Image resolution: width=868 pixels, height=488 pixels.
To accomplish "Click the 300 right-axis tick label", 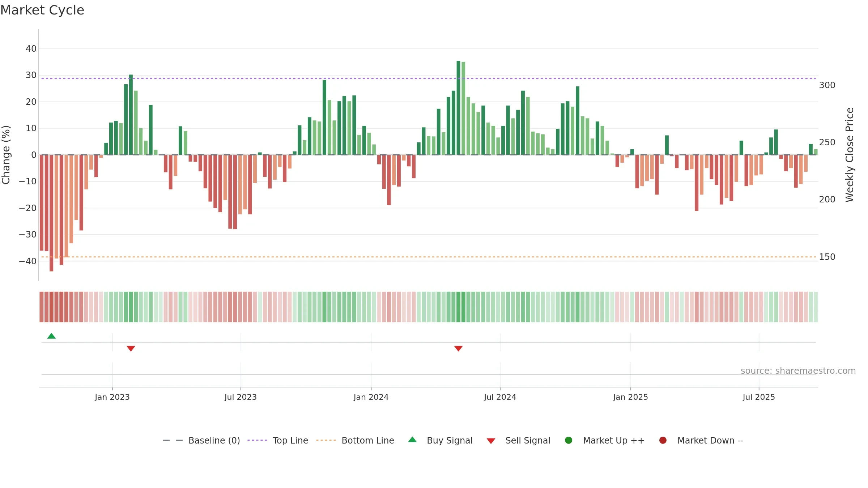I will [x=827, y=85].
